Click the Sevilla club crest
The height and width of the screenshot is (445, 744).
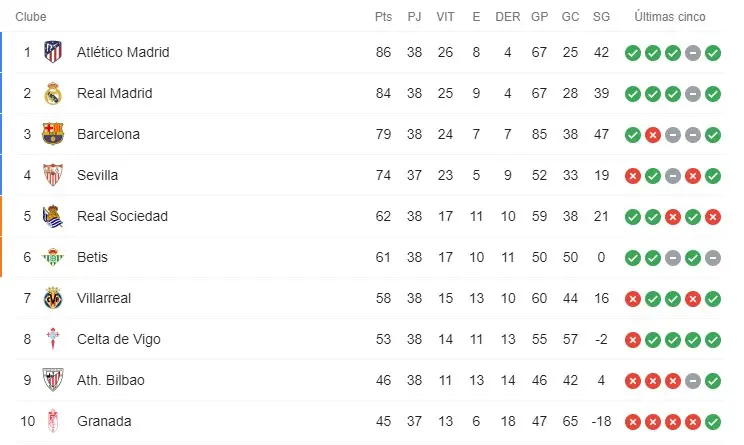coord(53,175)
